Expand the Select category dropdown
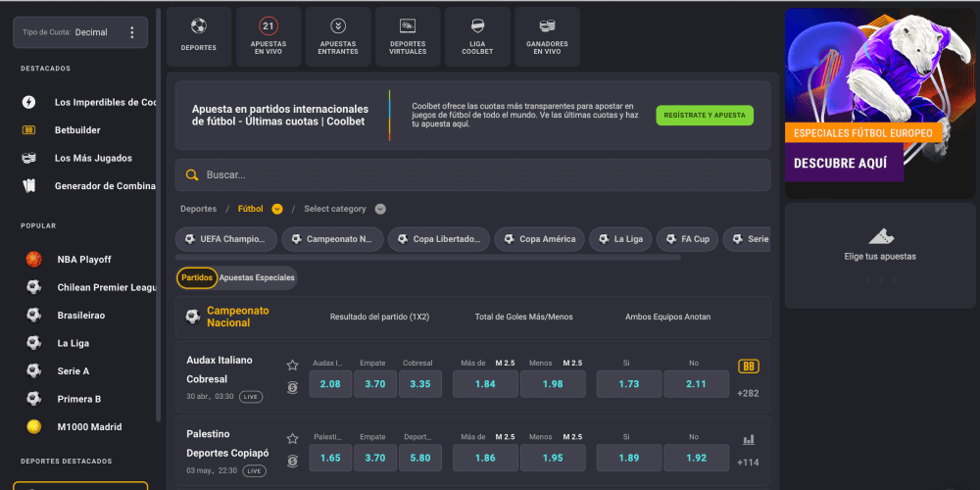This screenshot has height=490, width=980. coord(380,209)
